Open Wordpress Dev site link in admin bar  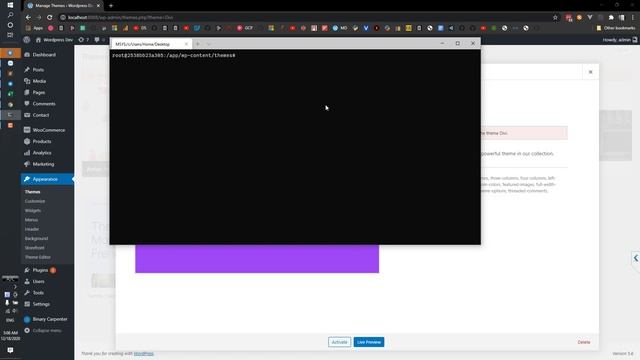[x=54, y=40]
